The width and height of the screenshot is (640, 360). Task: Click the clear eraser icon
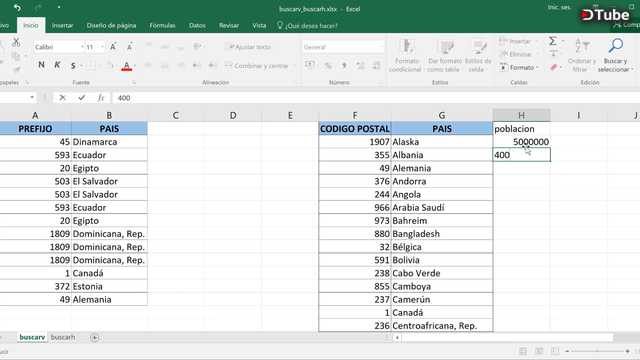click(553, 67)
